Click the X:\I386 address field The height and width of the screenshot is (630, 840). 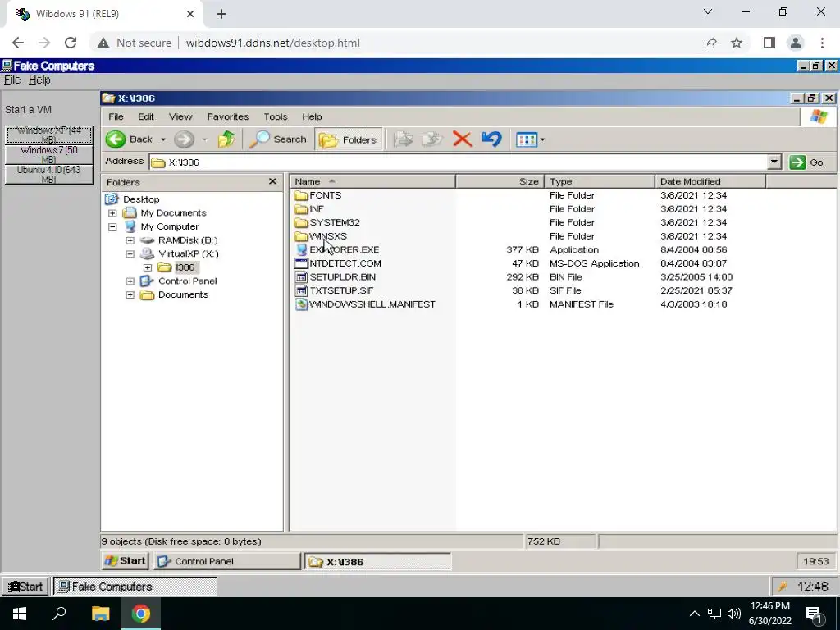click(459, 162)
